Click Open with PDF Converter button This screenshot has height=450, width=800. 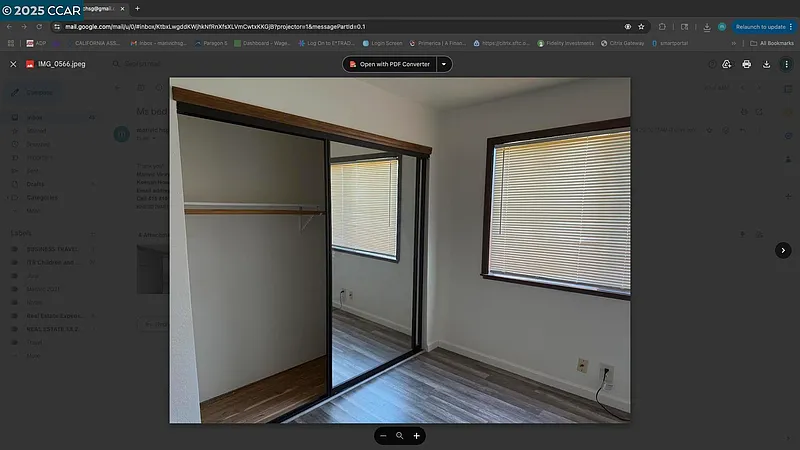(x=389, y=64)
